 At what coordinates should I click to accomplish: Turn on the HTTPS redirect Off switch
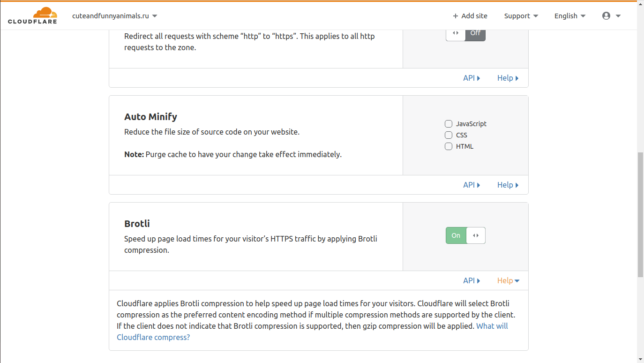click(x=475, y=33)
